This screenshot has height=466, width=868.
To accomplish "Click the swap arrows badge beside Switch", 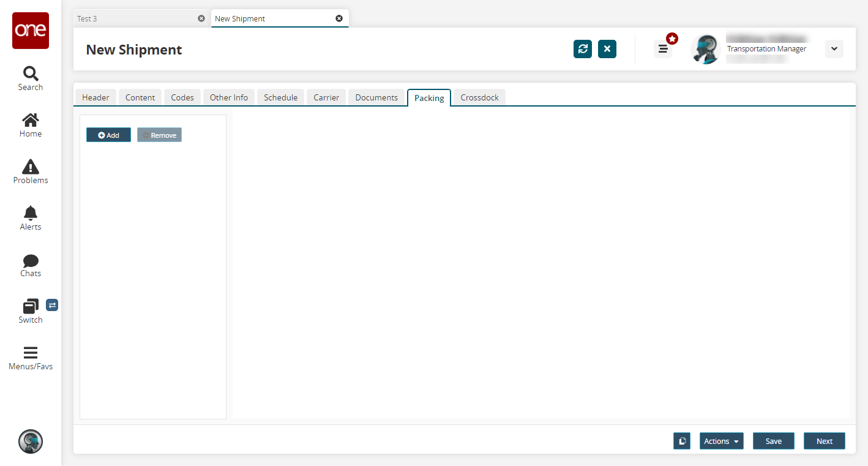I will (52, 305).
